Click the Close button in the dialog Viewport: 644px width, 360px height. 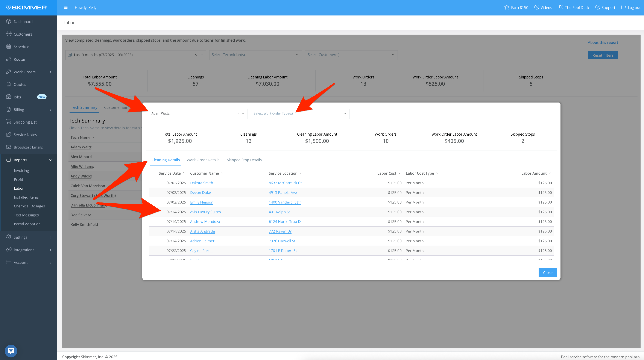(547, 272)
